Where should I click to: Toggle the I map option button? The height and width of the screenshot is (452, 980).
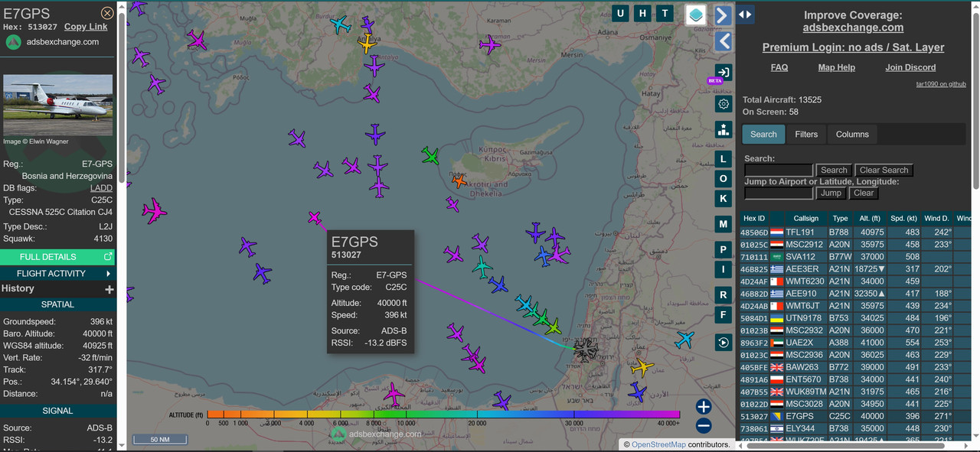coord(723,269)
